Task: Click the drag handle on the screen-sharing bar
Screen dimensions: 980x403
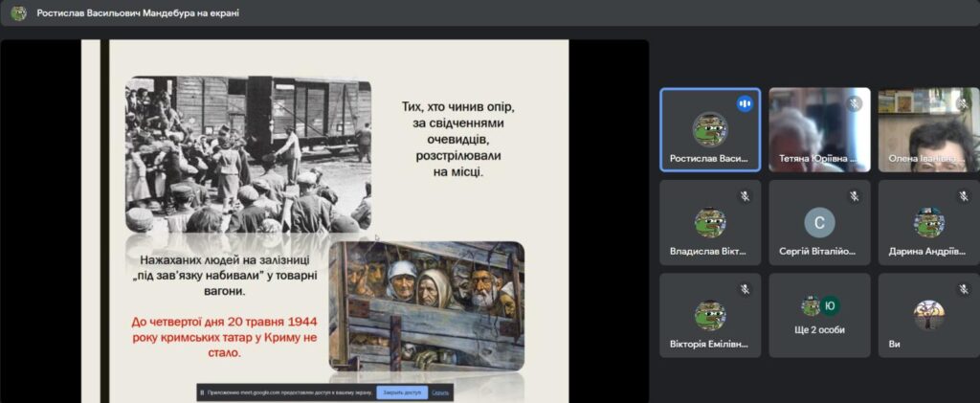Action: [x=203, y=392]
